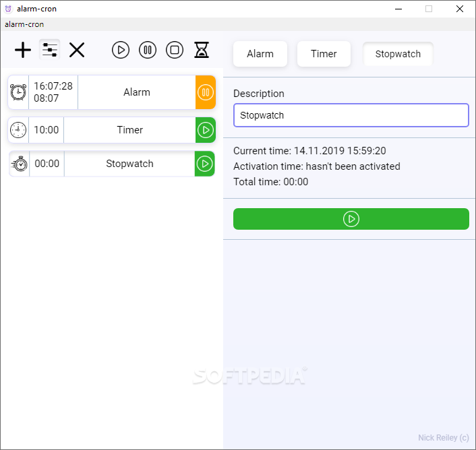Open settings via the sliders icon
The image size is (476, 450).
pos(50,50)
